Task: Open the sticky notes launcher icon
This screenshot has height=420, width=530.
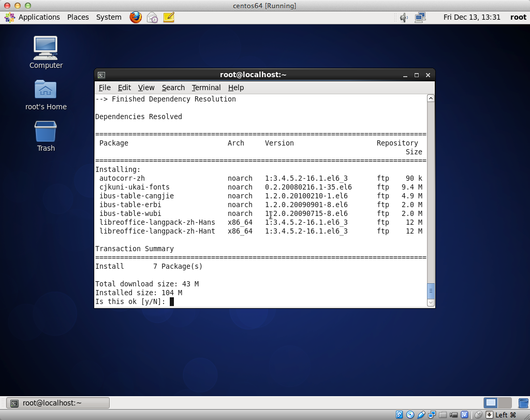Action: [169, 17]
